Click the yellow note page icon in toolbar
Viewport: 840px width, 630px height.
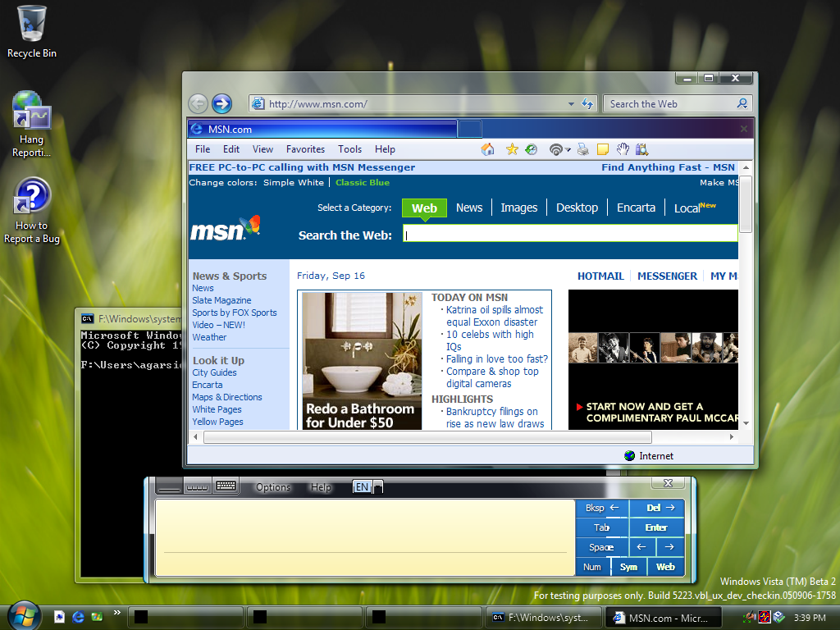pyautogui.click(x=603, y=149)
